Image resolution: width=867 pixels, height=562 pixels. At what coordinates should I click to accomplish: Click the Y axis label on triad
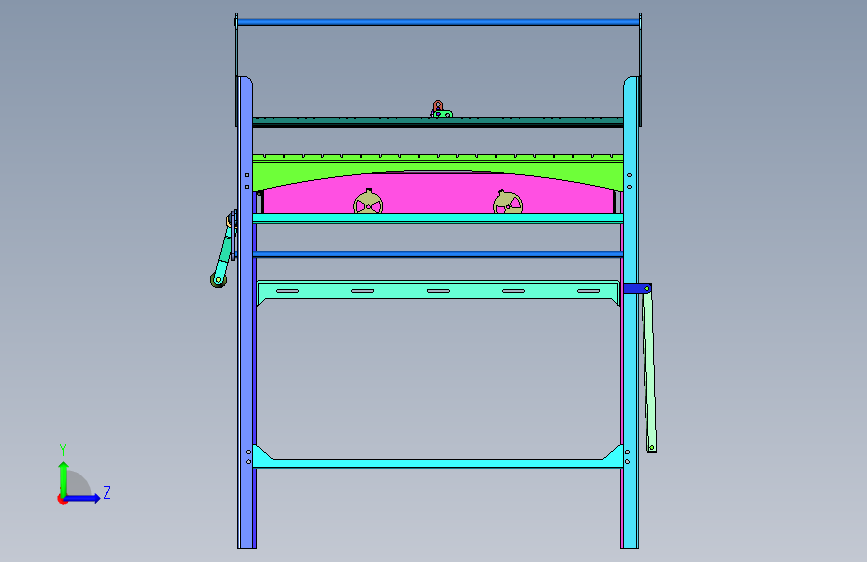click(x=63, y=450)
